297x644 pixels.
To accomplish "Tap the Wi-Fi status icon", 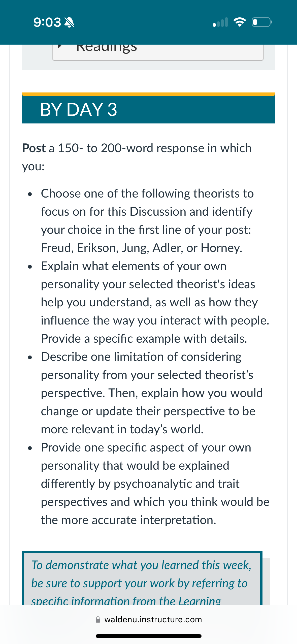I will 240,22.
